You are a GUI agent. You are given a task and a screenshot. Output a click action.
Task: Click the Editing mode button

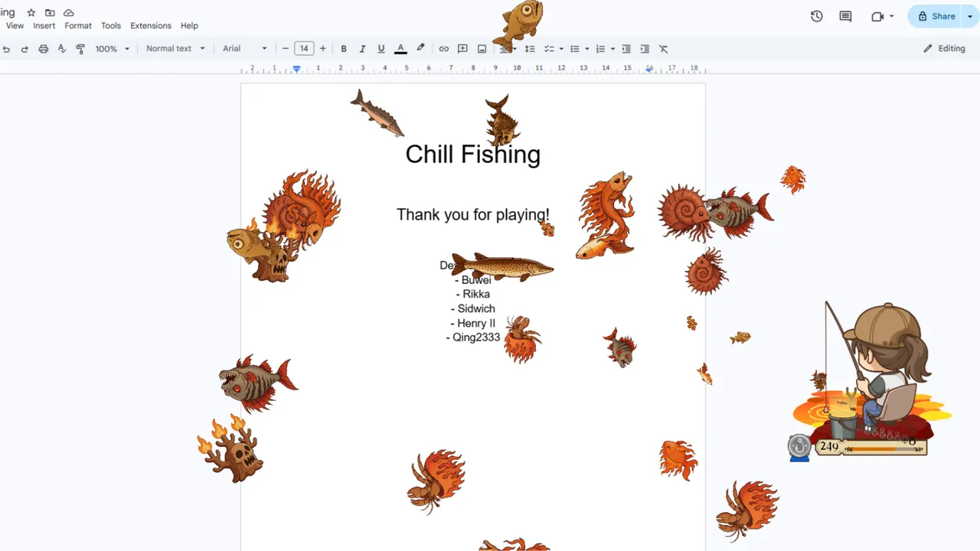pos(944,48)
